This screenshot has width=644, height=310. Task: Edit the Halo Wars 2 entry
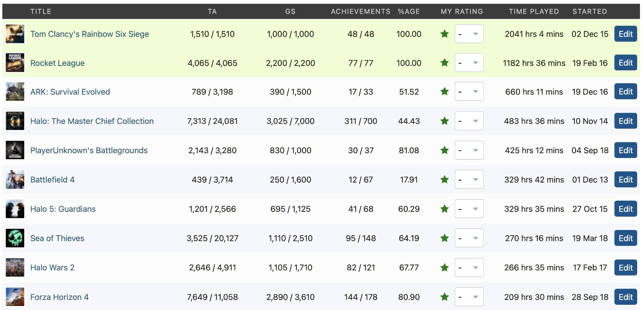625,268
